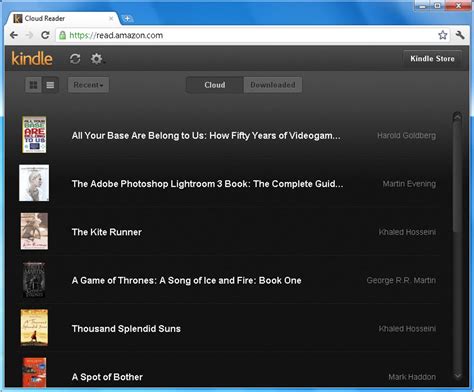Viewport: 474px width, 392px height.
Task: Open the Recent sort dropdown
Action: [88, 85]
